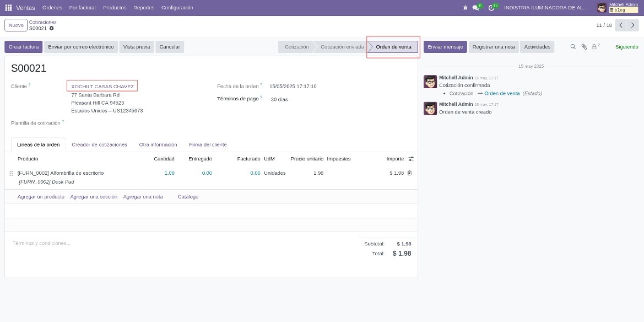Grab the order line drag handle

point(11,174)
